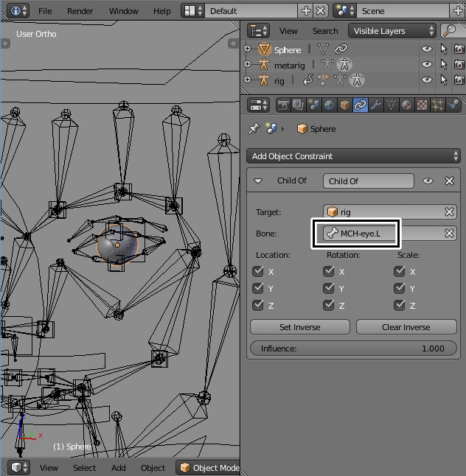This screenshot has width=466, height=476.
Task: Open the Help menu
Action: point(161,11)
